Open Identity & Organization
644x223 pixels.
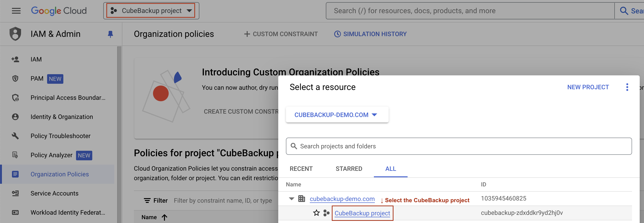click(x=62, y=117)
